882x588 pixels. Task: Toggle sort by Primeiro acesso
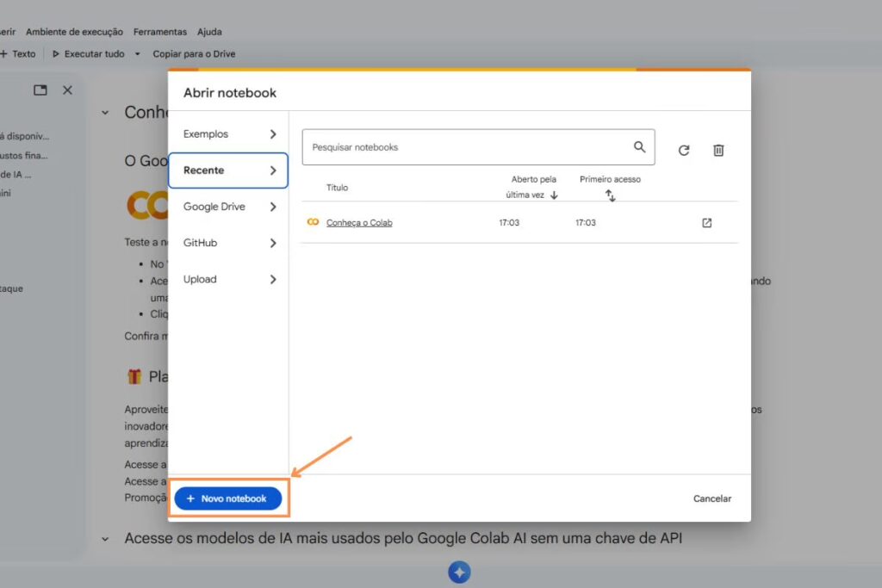(x=610, y=195)
